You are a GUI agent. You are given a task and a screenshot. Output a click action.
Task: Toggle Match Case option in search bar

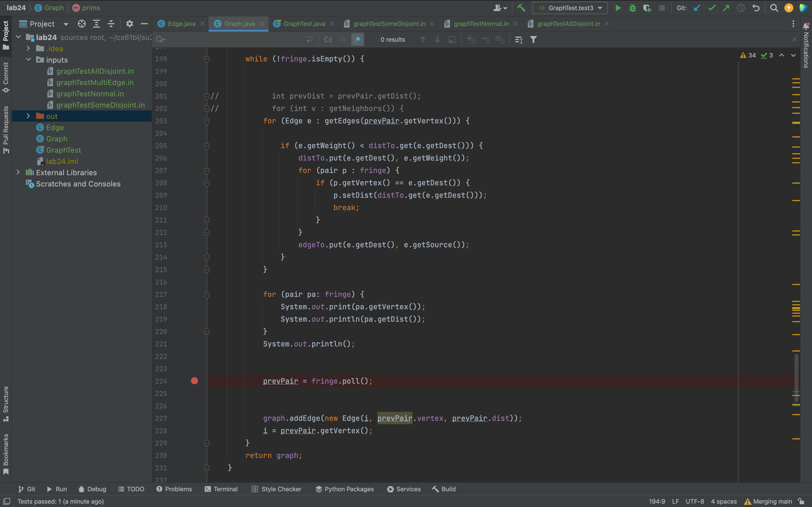tap(328, 40)
